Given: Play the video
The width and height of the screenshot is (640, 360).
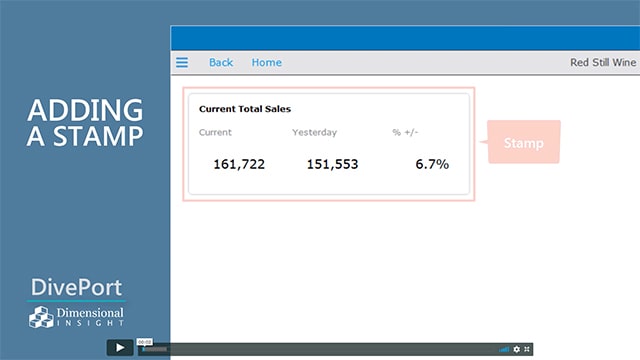Looking at the screenshot, I should pyautogui.click(x=120, y=348).
